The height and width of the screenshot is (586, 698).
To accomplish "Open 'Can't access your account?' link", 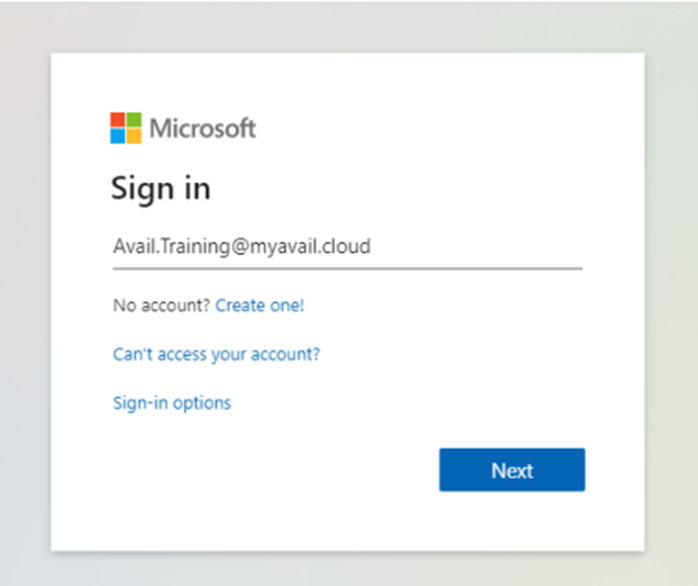I will 216,355.
